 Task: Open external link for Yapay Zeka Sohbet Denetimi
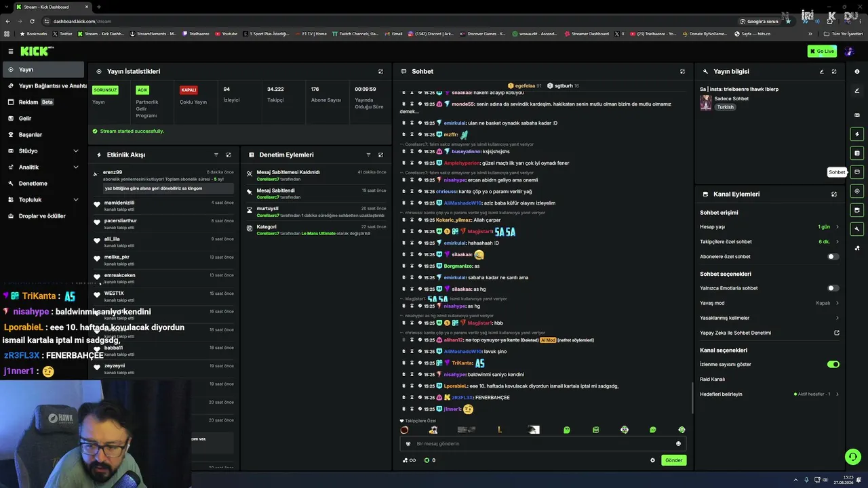tap(837, 333)
